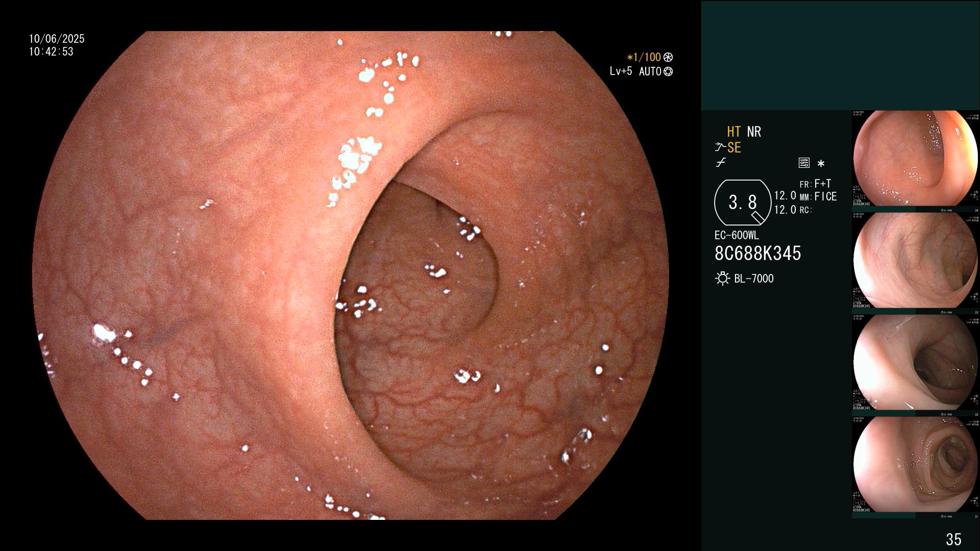Click the date 10/06/2025
This screenshot has height=551, width=980.
57,39
